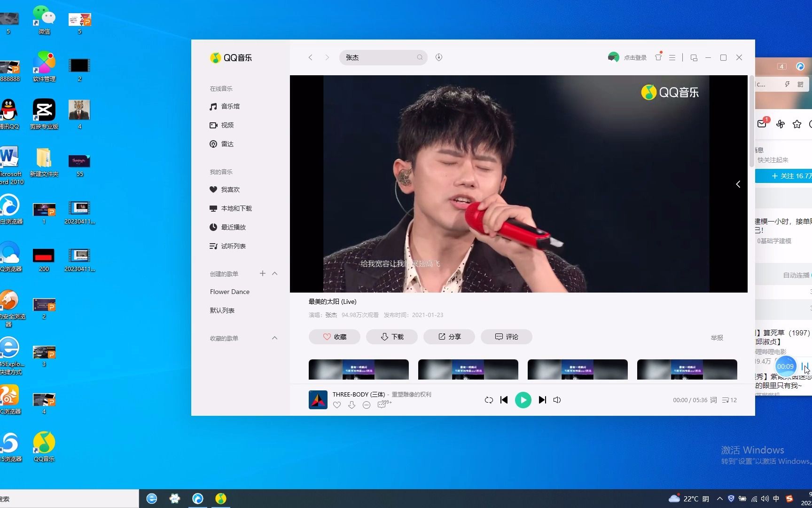Click the search magnifier icon
812x508 pixels.
(420, 57)
